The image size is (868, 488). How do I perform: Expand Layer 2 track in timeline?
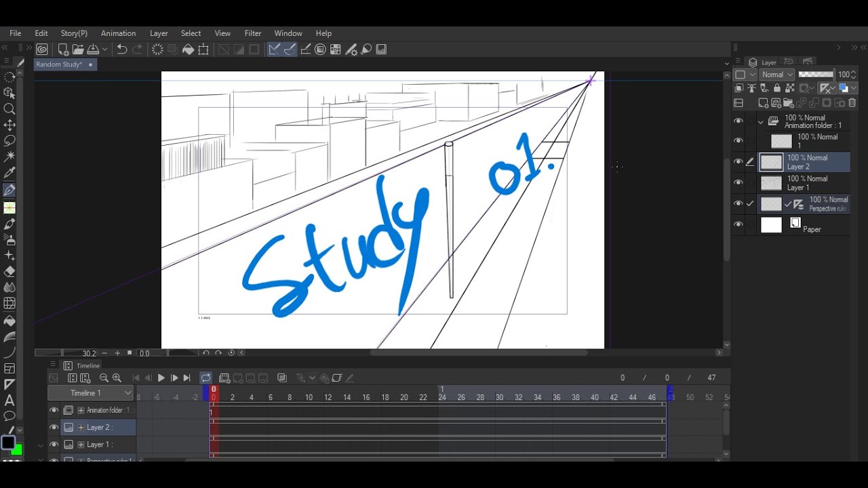point(81,428)
